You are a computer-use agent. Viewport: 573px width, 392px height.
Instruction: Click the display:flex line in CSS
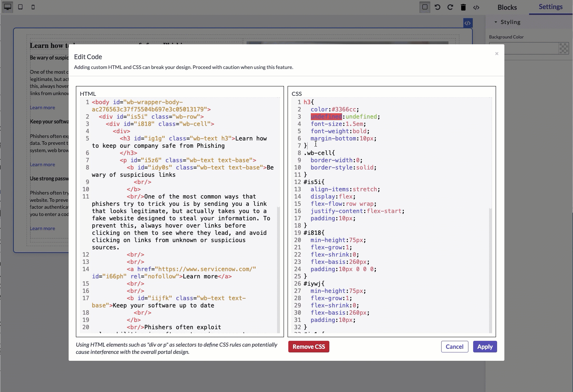point(333,196)
